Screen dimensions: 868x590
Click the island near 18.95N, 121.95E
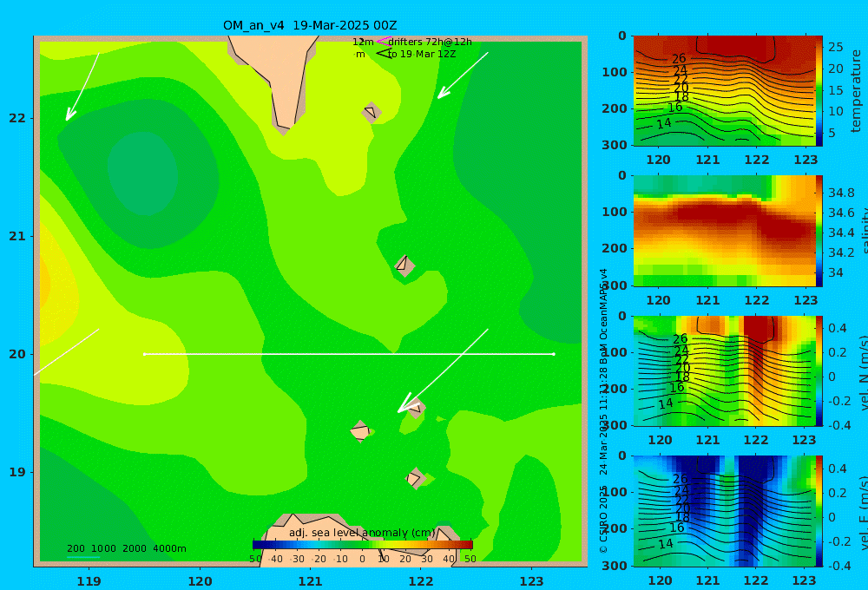pyautogui.click(x=415, y=478)
